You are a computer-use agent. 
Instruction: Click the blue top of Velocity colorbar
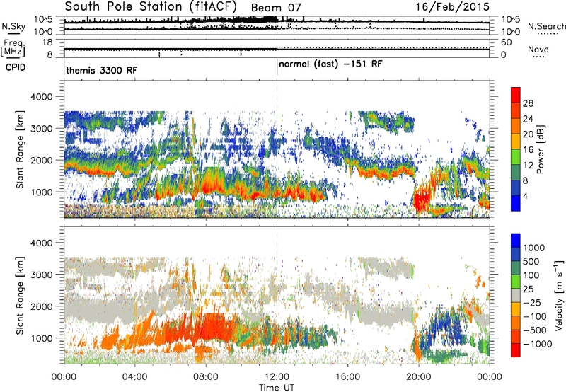pos(516,241)
